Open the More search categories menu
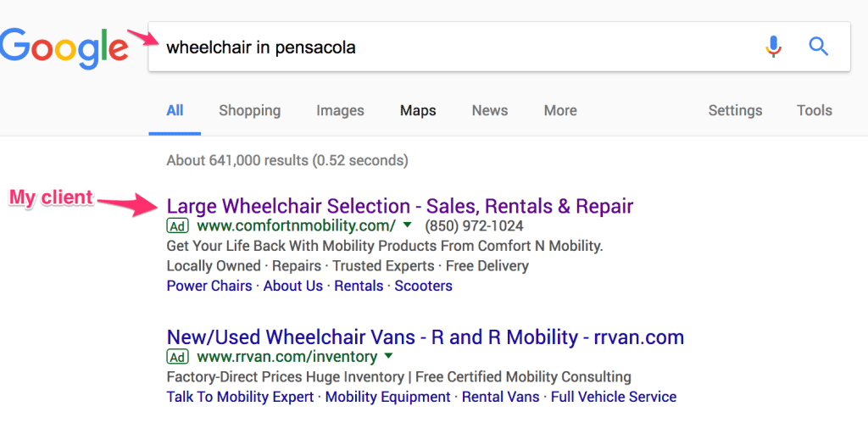 click(x=560, y=111)
